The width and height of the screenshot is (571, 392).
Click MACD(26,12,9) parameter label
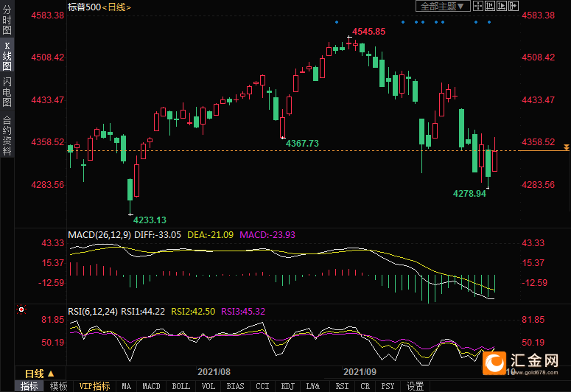coord(99,235)
